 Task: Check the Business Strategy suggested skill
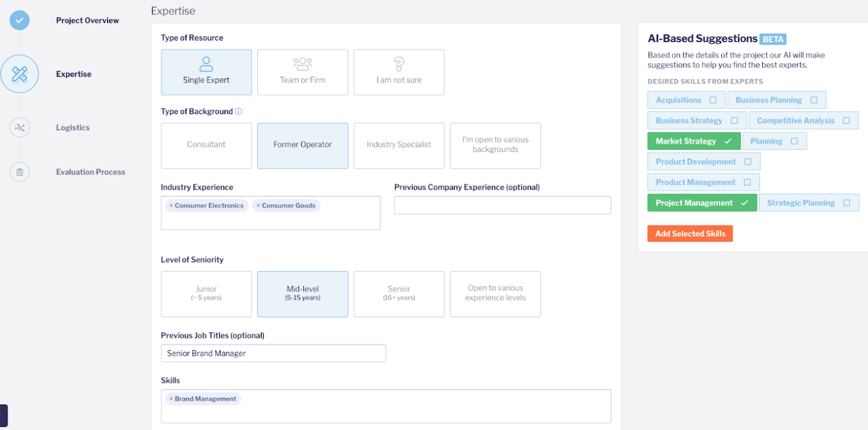click(697, 120)
